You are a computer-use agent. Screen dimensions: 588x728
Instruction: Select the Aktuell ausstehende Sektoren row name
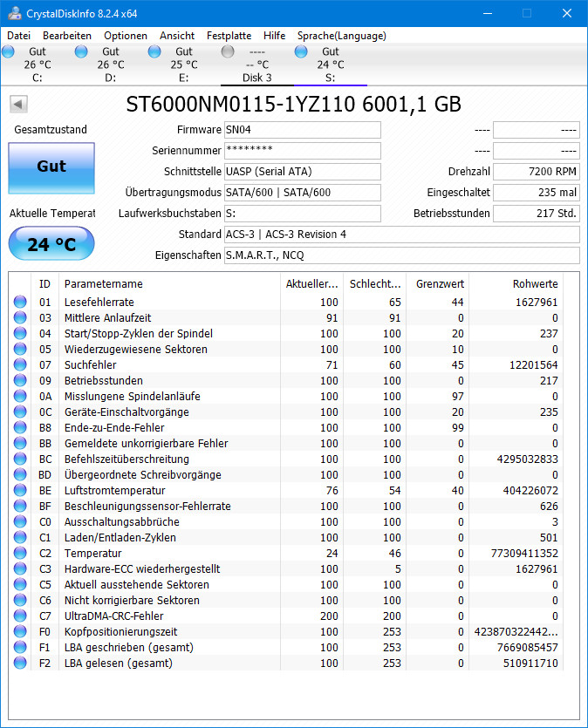coord(137,584)
